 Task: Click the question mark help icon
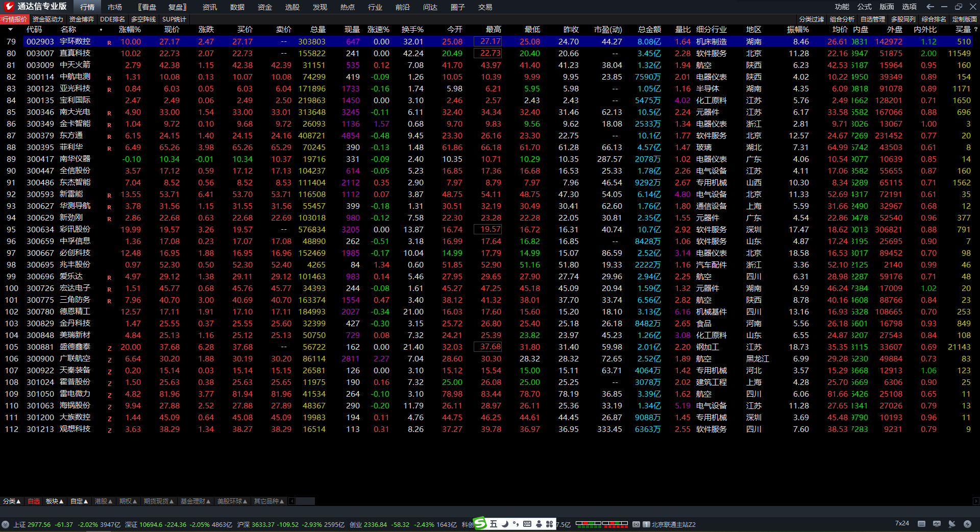pyautogui.click(x=975, y=30)
